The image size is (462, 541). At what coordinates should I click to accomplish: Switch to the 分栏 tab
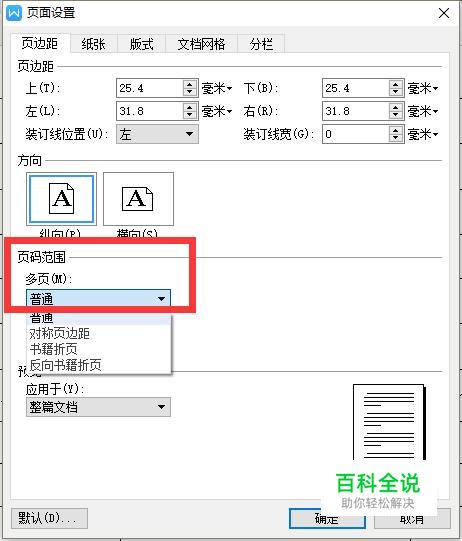pyautogui.click(x=261, y=44)
